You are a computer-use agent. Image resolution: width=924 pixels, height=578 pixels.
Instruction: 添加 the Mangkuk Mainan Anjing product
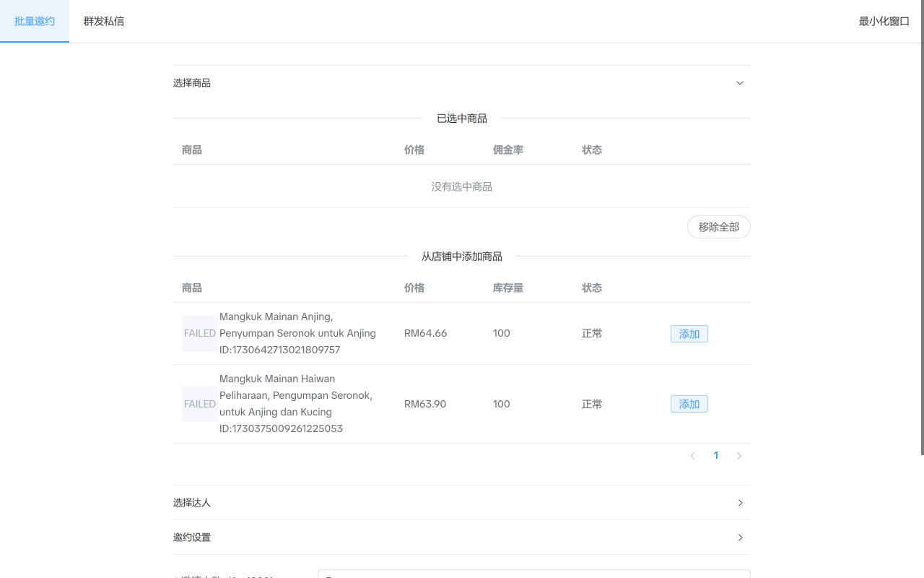[x=689, y=333]
